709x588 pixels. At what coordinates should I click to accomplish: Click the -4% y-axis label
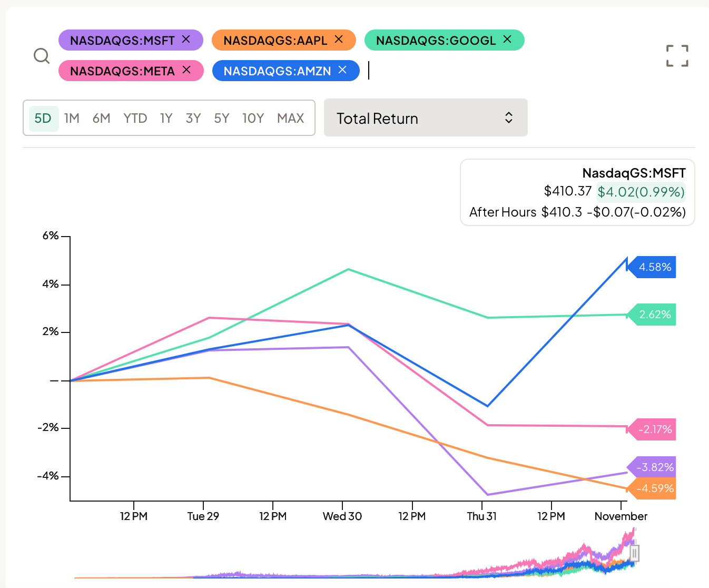click(47, 476)
